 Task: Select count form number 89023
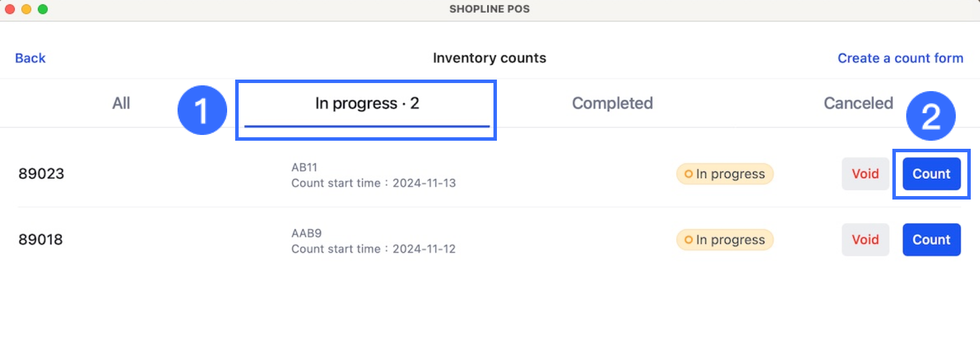[x=41, y=174]
